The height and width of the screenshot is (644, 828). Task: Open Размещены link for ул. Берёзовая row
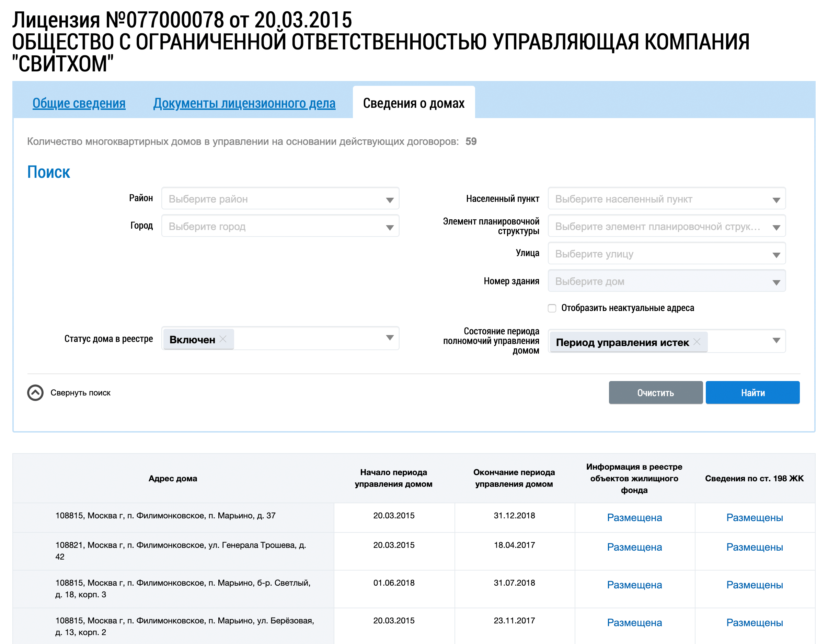click(x=755, y=622)
